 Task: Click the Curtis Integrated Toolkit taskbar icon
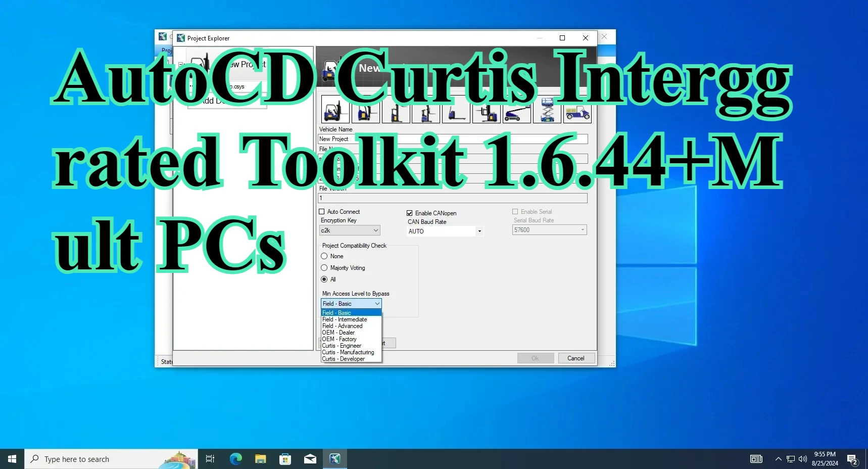[335, 458]
